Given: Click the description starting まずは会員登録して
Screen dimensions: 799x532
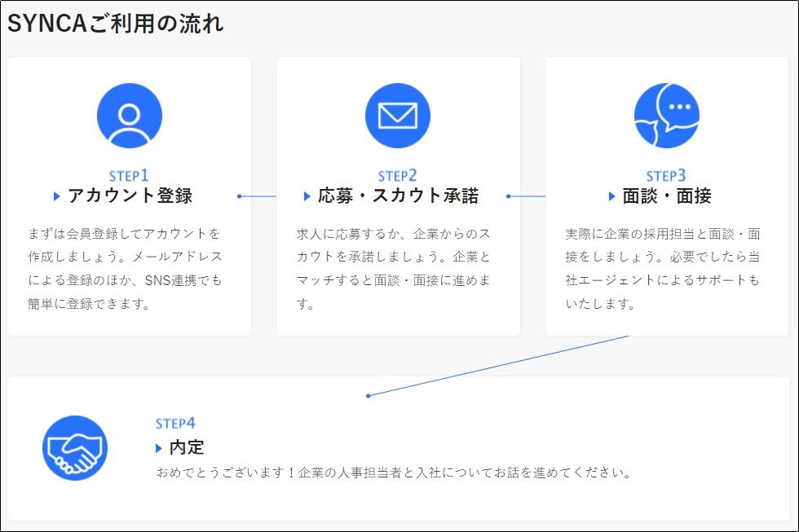Looking at the screenshot, I should (x=126, y=269).
